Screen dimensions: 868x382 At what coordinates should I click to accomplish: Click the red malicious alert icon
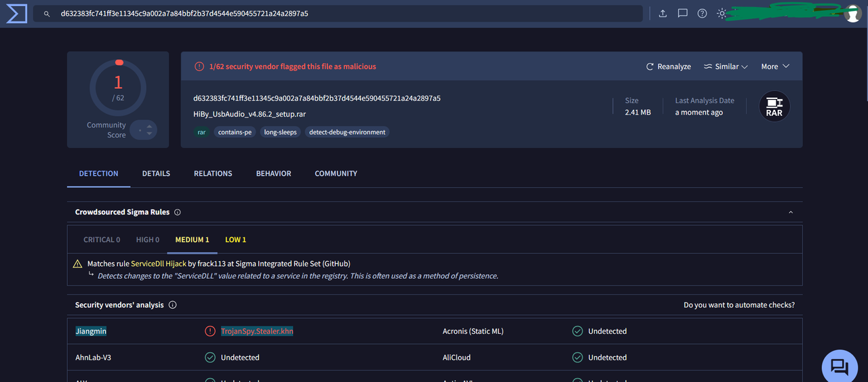[199, 66]
